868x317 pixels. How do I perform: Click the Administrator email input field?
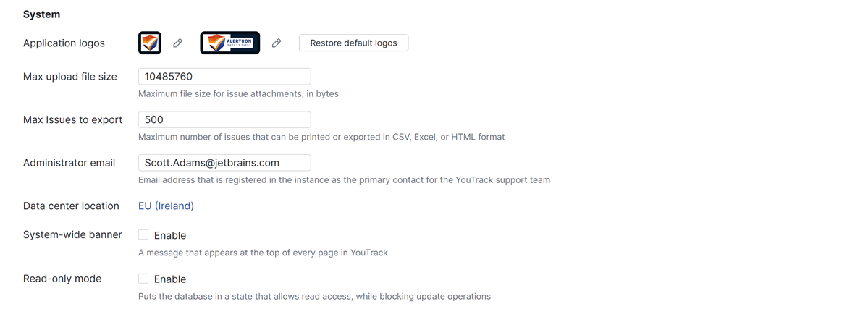(x=224, y=163)
